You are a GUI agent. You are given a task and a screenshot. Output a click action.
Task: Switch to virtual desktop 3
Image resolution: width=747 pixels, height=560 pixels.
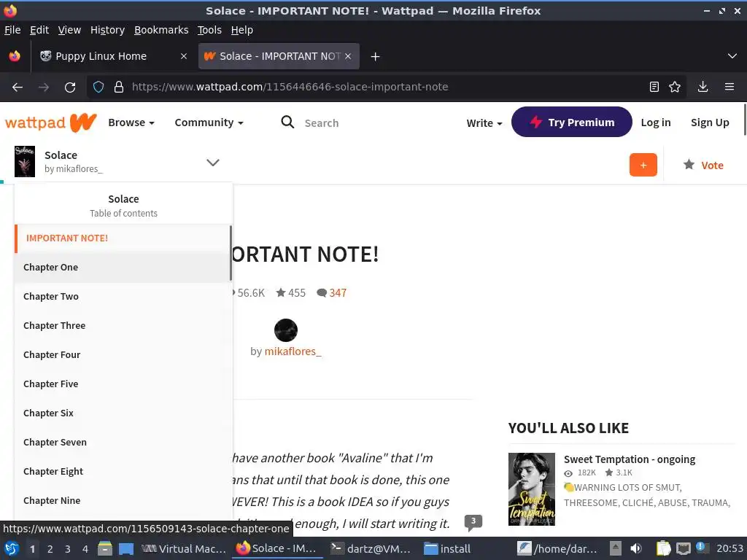(68, 549)
